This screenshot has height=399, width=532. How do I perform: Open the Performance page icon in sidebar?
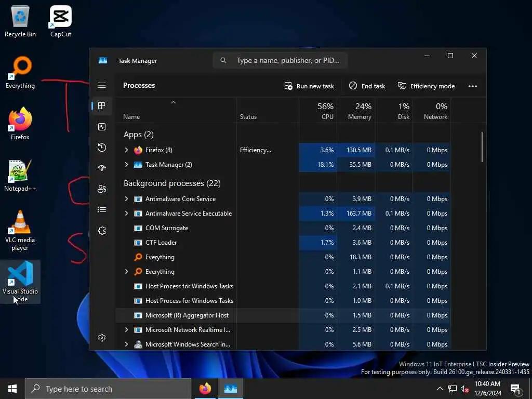click(x=102, y=127)
